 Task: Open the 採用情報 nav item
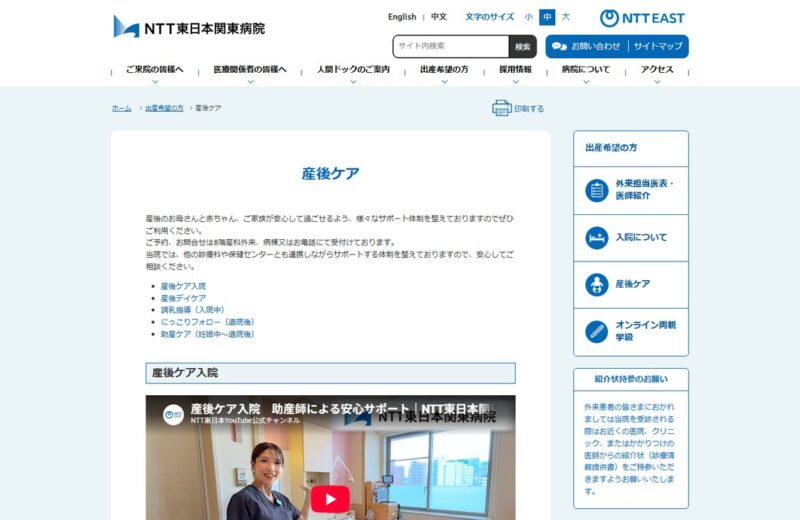(515, 69)
